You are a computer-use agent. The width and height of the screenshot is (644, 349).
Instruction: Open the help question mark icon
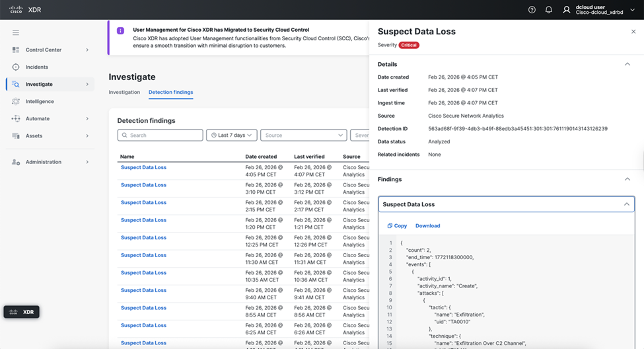pos(532,10)
